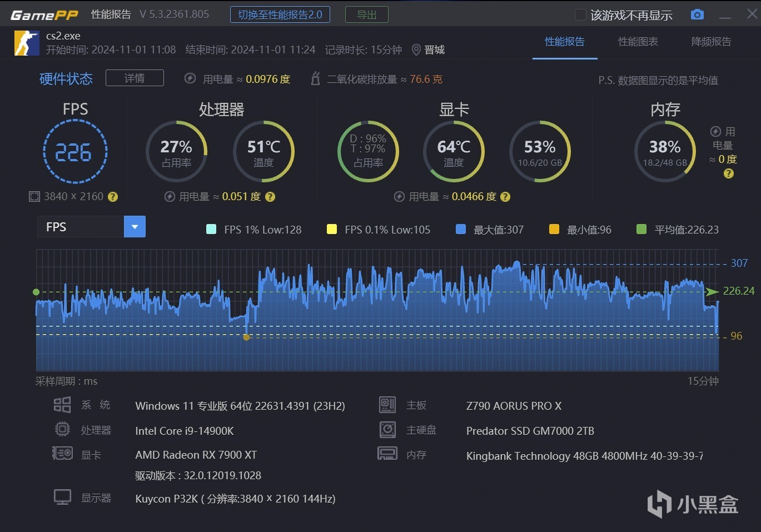761x532 pixels.
Task: Click the video memory 53% 10.6/20 GB gauge
Action: pyautogui.click(x=540, y=151)
